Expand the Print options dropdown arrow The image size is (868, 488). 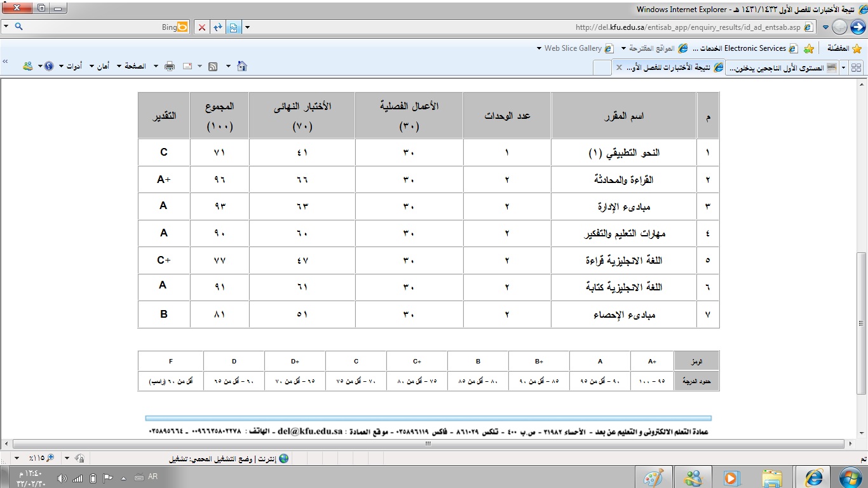(x=154, y=66)
